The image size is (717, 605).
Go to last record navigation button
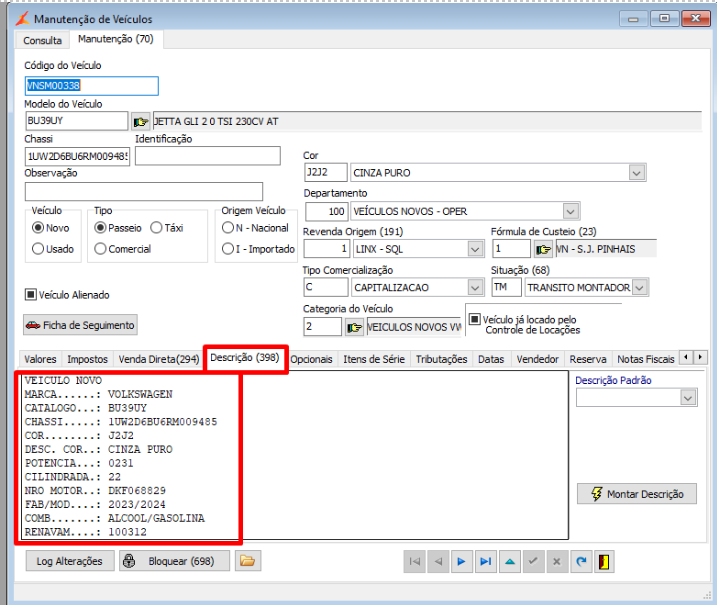[x=486, y=562]
